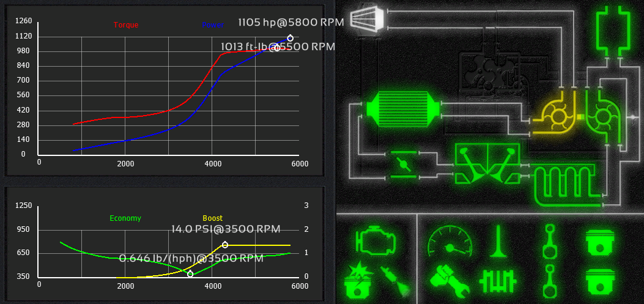This screenshot has height=304, width=644.
Task: Click the crankshaft icon
Action: pyautogui.click(x=498, y=281)
